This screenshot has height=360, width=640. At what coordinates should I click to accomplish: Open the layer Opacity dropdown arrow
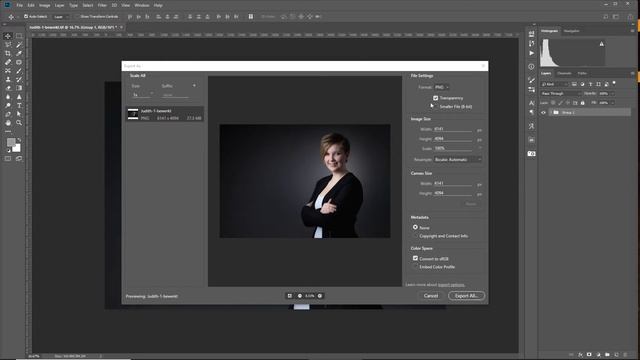click(613, 93)
